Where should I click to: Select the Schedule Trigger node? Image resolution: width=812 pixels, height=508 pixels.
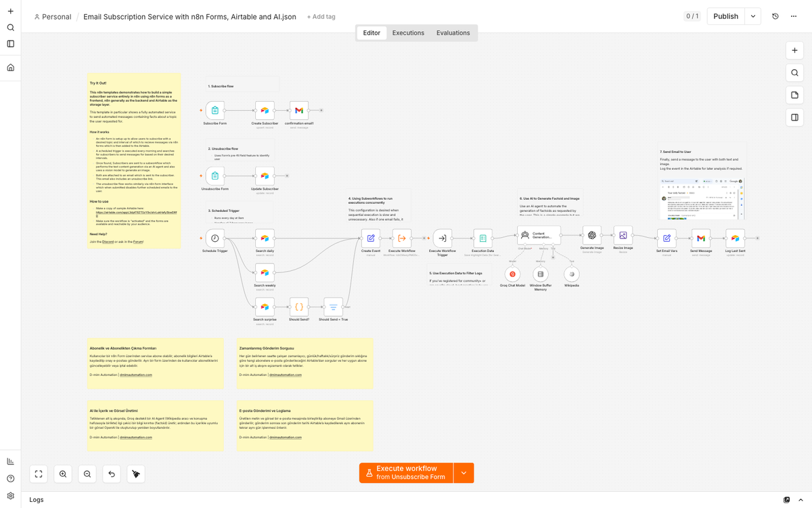point(215,238)
